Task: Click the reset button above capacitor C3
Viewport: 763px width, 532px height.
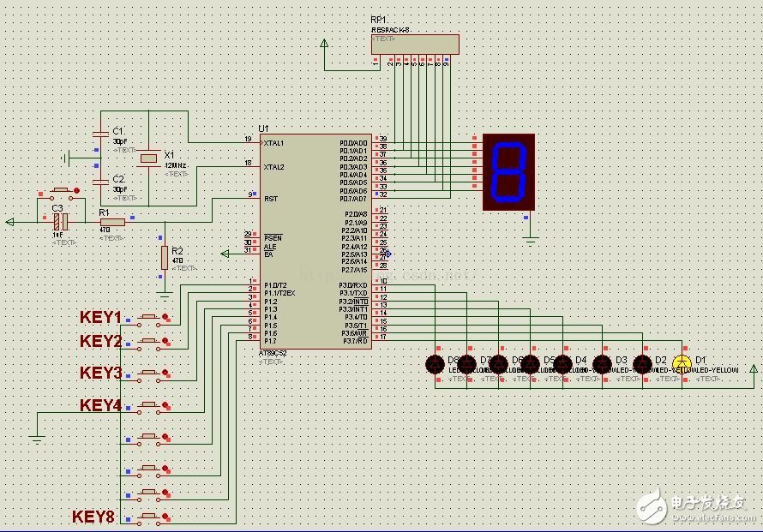Action: pyautogui.click(x=60, y=192)
